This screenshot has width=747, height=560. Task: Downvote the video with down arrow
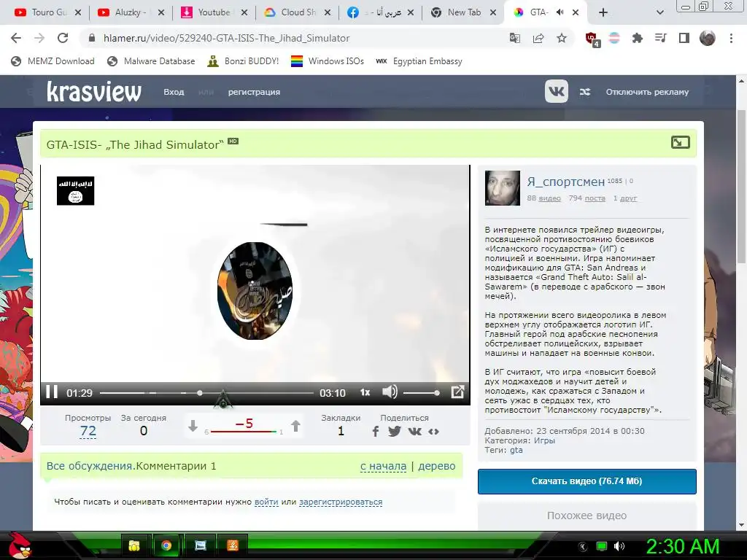(193, 426)
